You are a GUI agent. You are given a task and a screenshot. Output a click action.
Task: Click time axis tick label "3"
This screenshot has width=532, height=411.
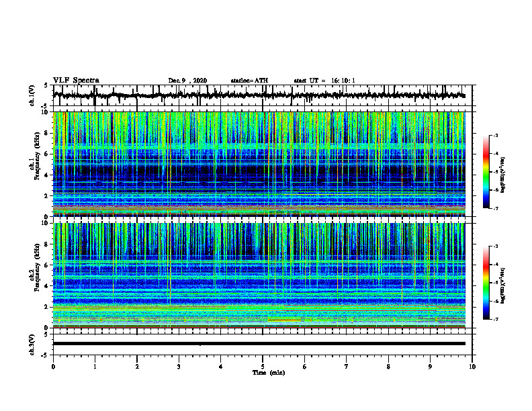[x=179, y=367]
